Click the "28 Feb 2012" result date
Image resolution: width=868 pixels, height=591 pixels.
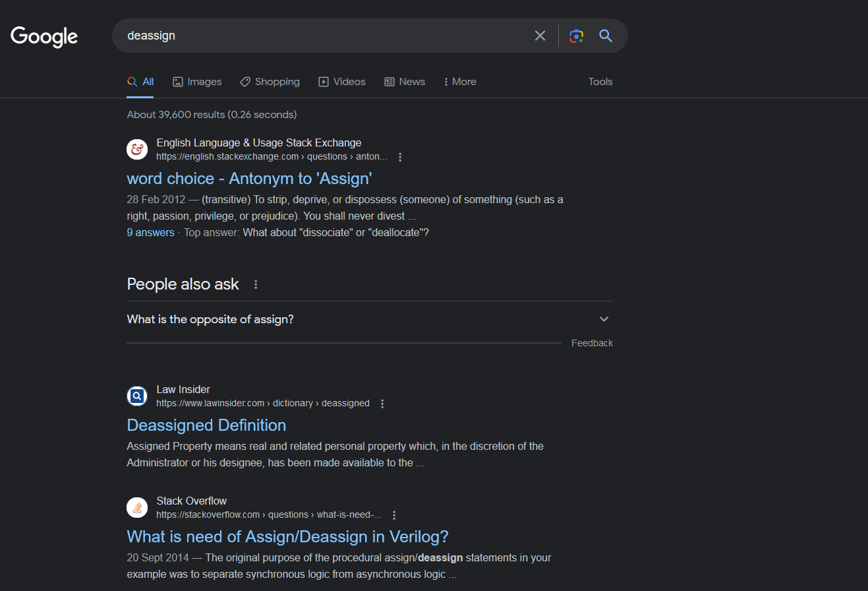coord(155,200)
